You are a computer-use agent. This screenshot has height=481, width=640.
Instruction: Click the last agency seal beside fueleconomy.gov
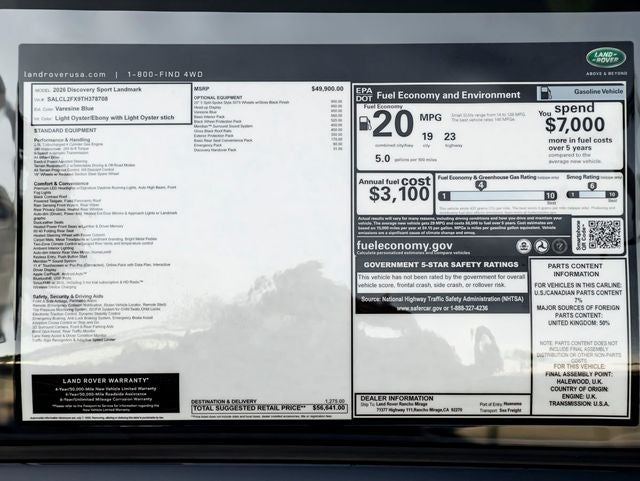click(x=559, y=246)
